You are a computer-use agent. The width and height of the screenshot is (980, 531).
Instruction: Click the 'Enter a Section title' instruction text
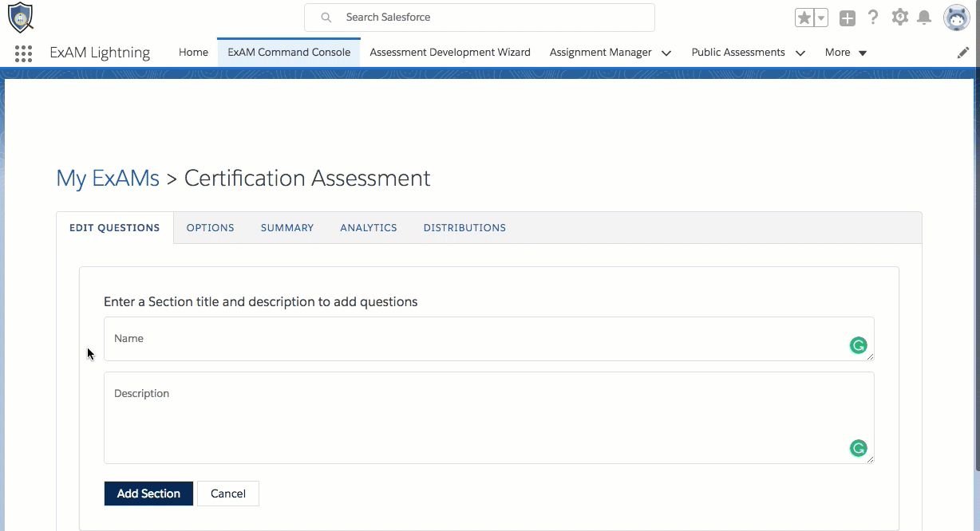261,302
